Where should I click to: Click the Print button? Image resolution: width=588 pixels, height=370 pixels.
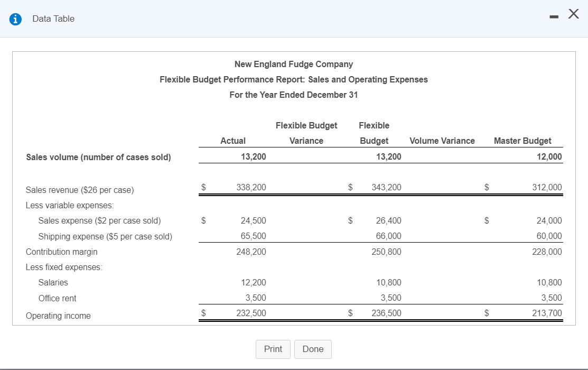click(x=273, y=349)
